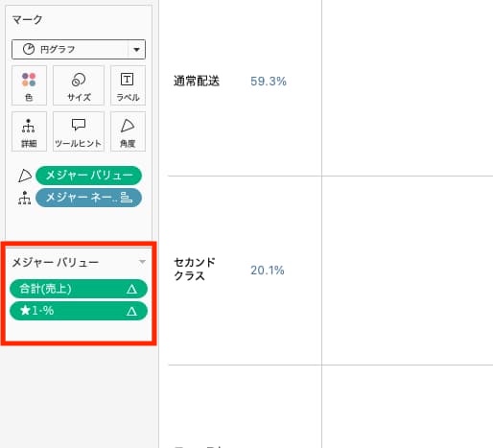Open the 円グラフ mark type dropdown

79,50
